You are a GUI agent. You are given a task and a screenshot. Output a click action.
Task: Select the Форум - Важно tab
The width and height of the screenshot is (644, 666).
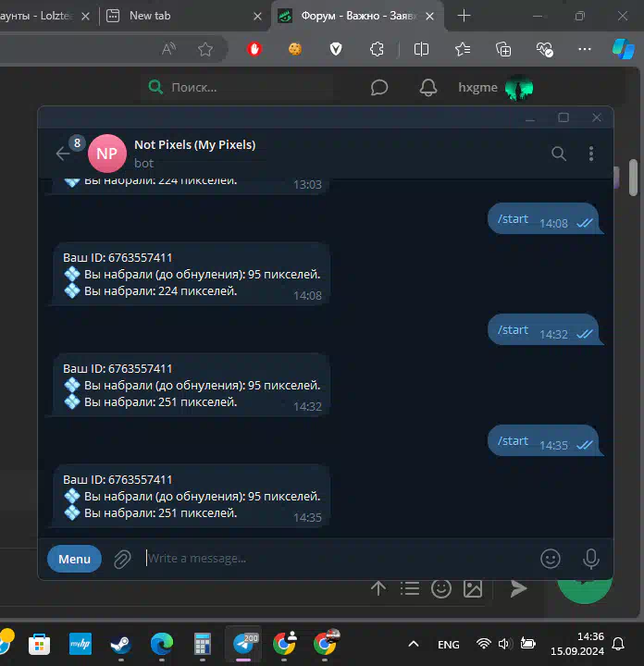pos(358,16)
